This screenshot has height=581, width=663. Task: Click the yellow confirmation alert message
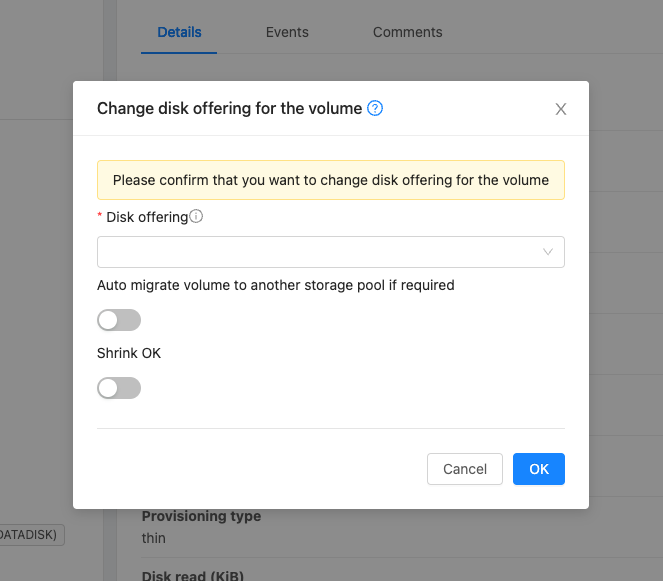tap(330, 180)
